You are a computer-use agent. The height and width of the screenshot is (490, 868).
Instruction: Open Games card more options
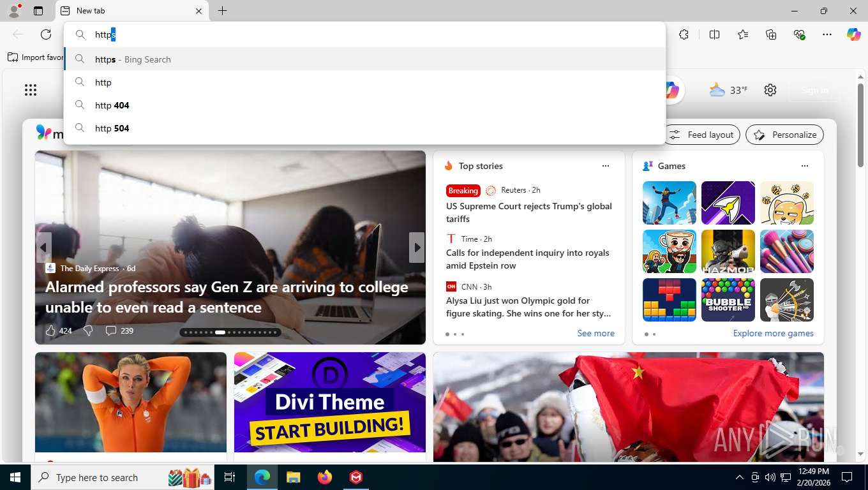[805, 166]
